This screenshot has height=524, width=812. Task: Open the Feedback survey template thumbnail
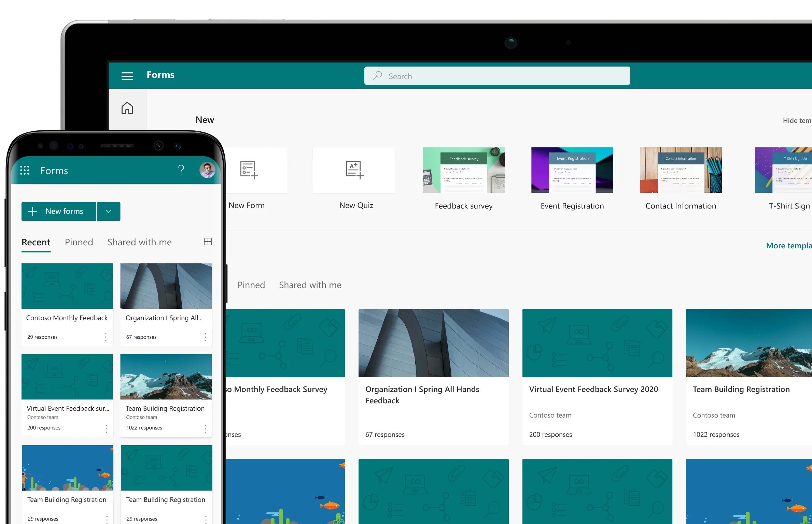pos(463,170)
